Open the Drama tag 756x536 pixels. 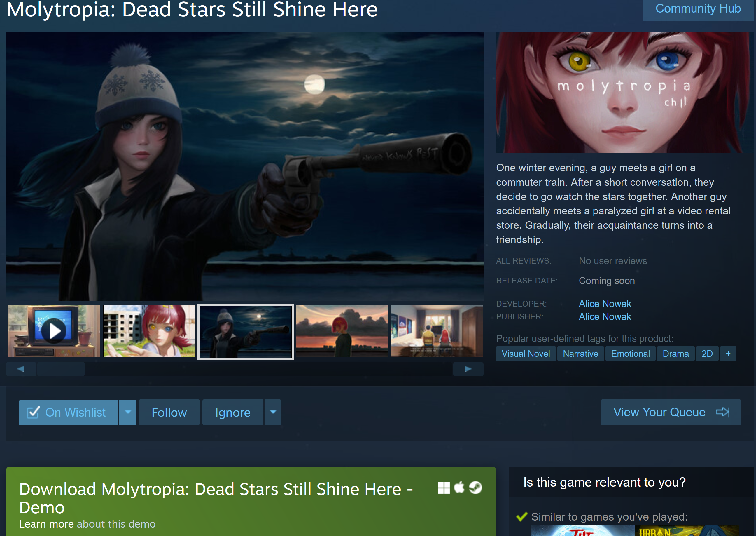click(x=675, y=354)
